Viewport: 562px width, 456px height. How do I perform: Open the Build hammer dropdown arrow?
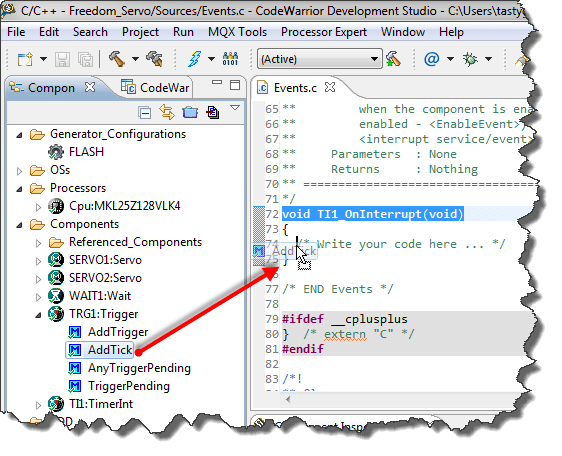coord(135,59)
